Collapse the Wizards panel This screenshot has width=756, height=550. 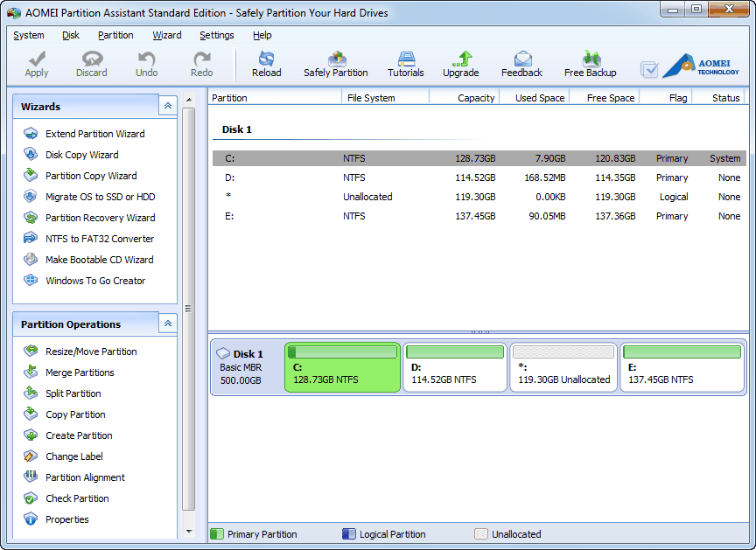click(x=168, y=106)
